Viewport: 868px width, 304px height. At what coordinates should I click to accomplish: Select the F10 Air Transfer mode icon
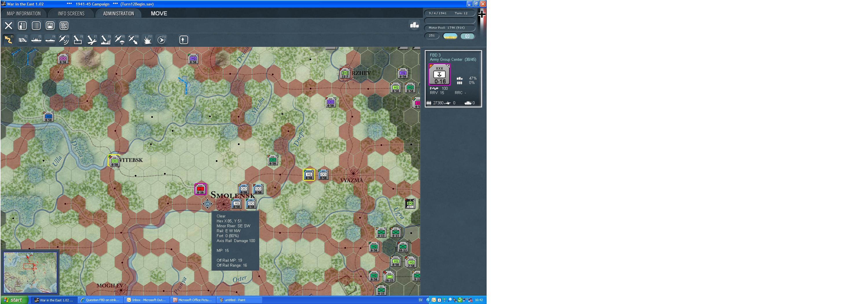(133, 40)
